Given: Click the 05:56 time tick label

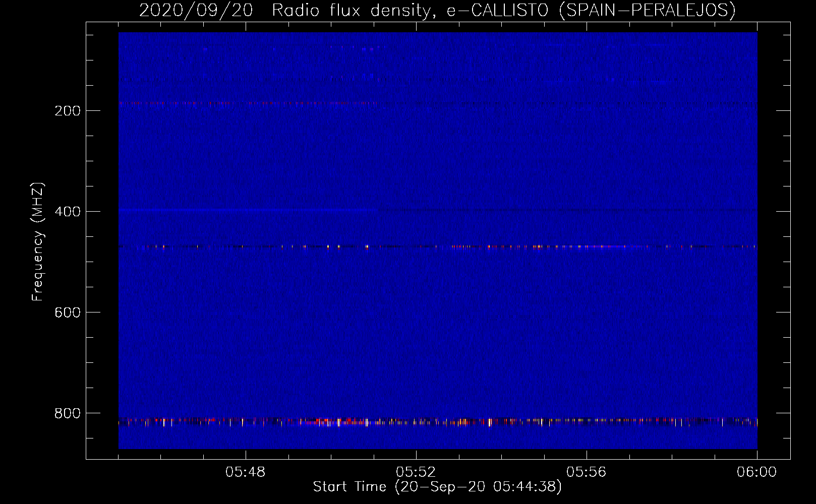Looking at the screenshot, I should coord(587,472).
